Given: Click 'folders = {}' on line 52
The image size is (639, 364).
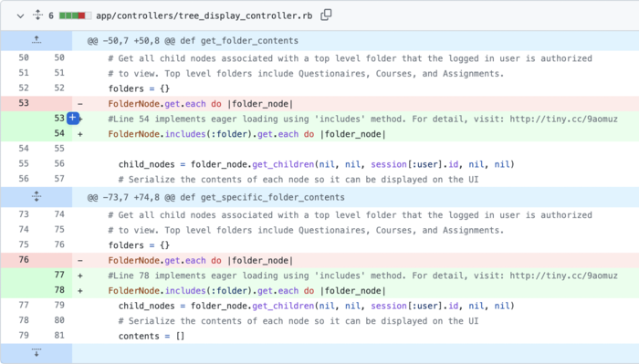Looking at the screenshot, I should pyautogui.click(x=139, y=88).
